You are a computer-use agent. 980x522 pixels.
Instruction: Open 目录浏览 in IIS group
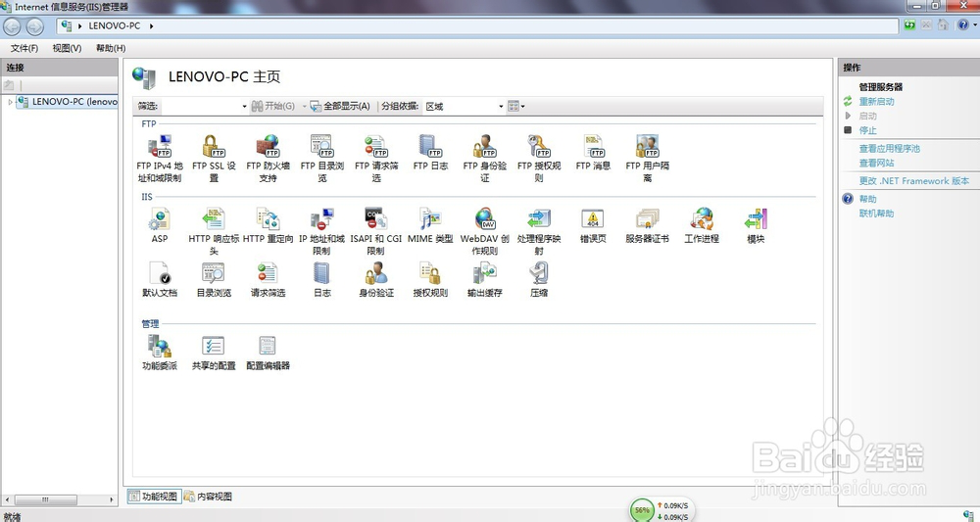214,279
